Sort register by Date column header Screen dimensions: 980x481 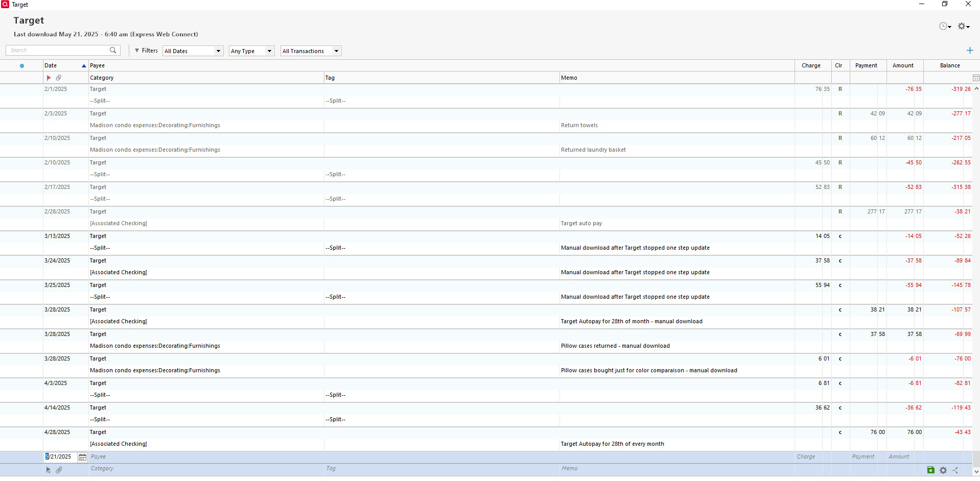click(65, 65)
